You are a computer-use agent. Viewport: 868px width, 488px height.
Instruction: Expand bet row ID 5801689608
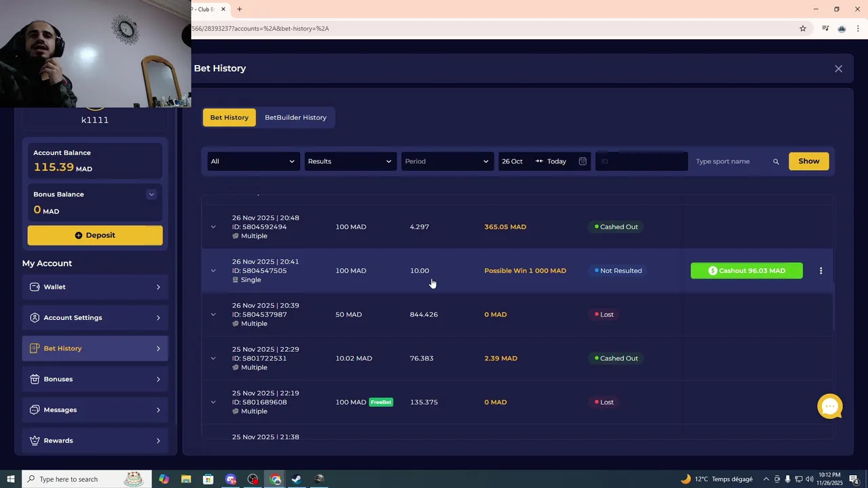pyautogui.click(x=213, y=402)
